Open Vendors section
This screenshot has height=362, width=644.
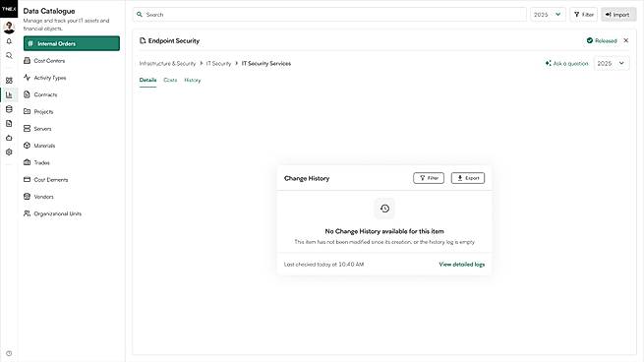coord(72,197)
